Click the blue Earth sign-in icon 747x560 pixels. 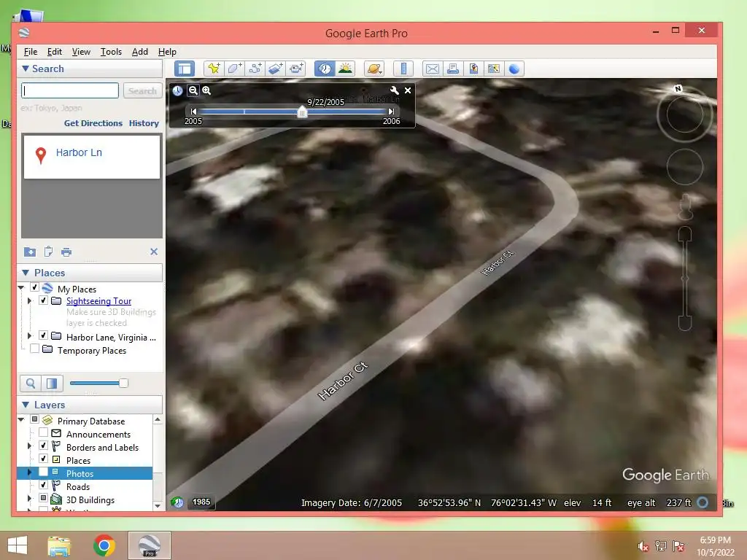(514, 69)
